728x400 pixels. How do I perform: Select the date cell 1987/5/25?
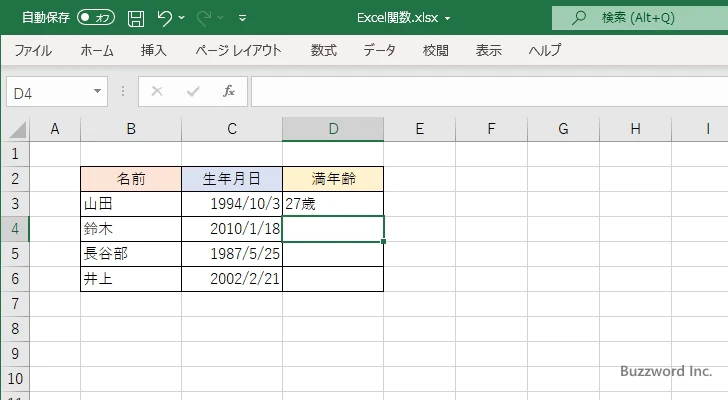click(232, 254)
